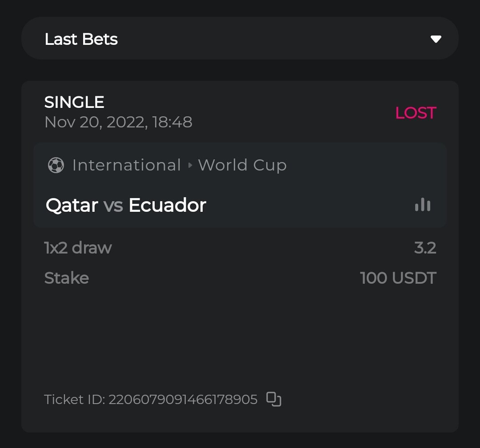Click the empty area of the bet card
The height and width of the screenshot is (448, 480).
click(240, 337)
